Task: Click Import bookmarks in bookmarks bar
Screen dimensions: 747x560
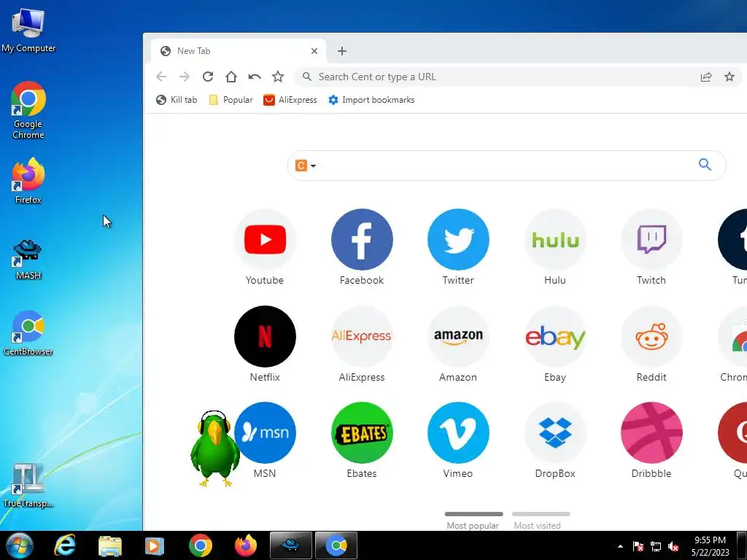Action: (371, 100)
